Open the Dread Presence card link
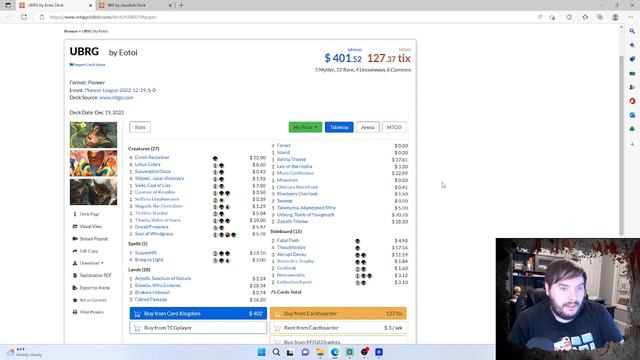This screenshot has height=360, width=640. click(x=151, y=227)
